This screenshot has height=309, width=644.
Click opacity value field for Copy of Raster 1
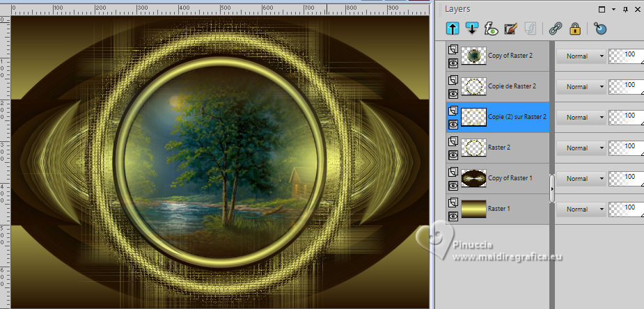tap(626, 178)
